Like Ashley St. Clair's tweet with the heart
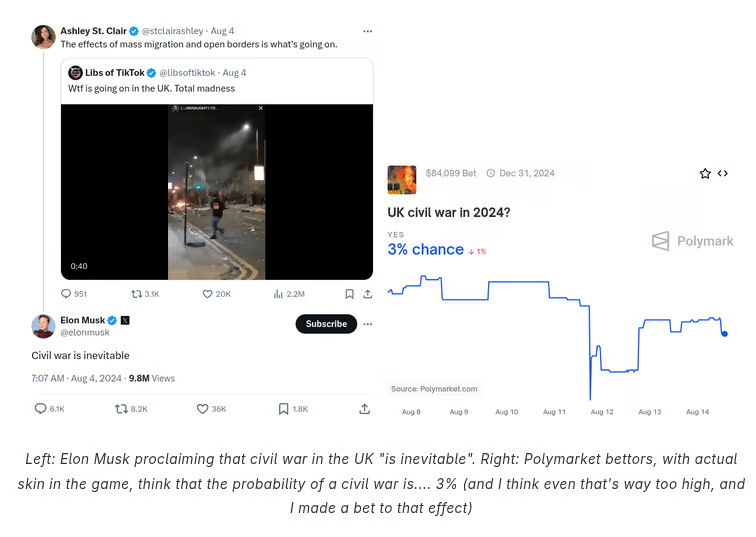Image resolution: width=756 pixels, height=537 pixels. click(x=208, y=294)
